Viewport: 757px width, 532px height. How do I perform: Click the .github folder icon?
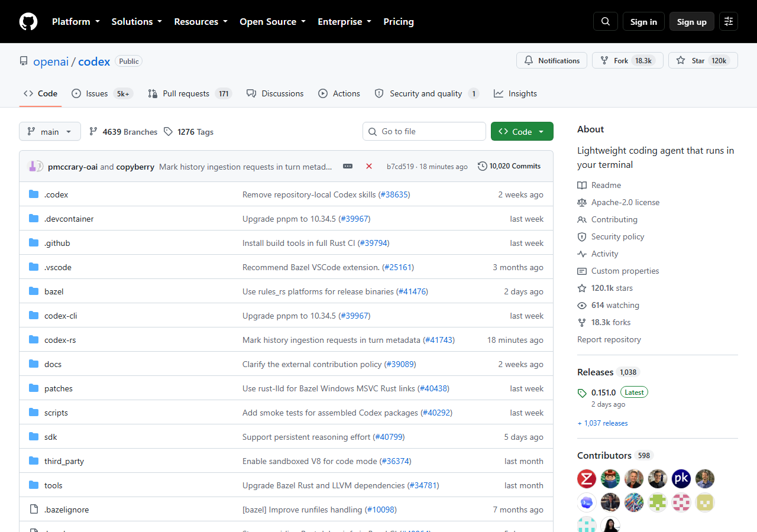click(34, 243)
